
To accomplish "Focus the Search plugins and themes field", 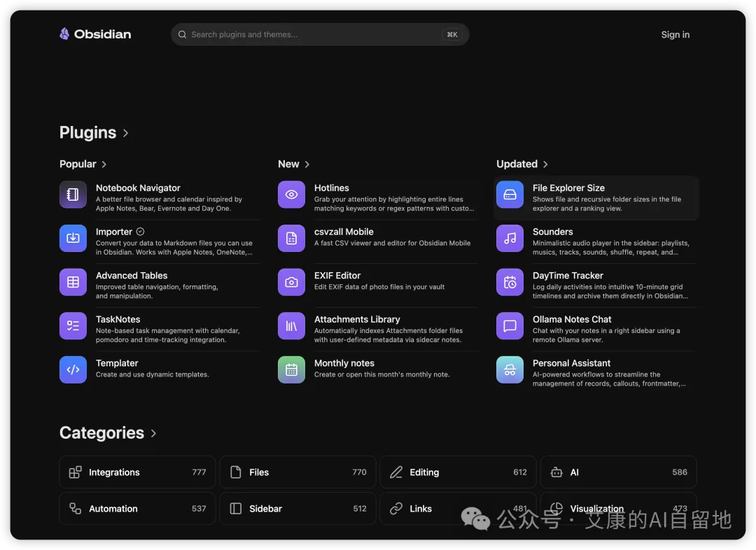I will click(320, 35).
